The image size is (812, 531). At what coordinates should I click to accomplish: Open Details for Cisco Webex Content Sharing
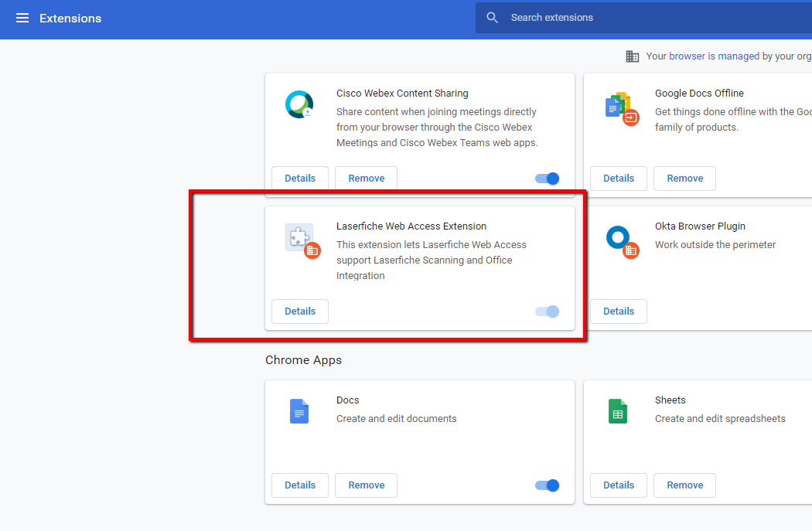click(300, 178)
